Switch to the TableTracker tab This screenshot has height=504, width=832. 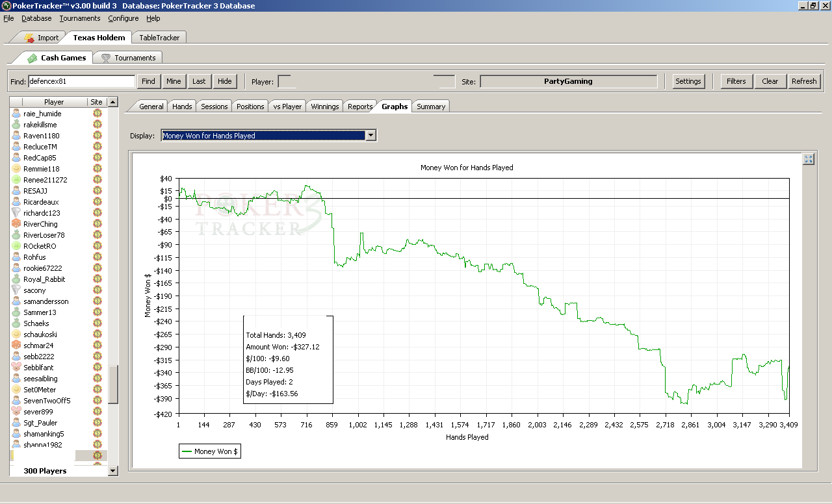point(159,38)
